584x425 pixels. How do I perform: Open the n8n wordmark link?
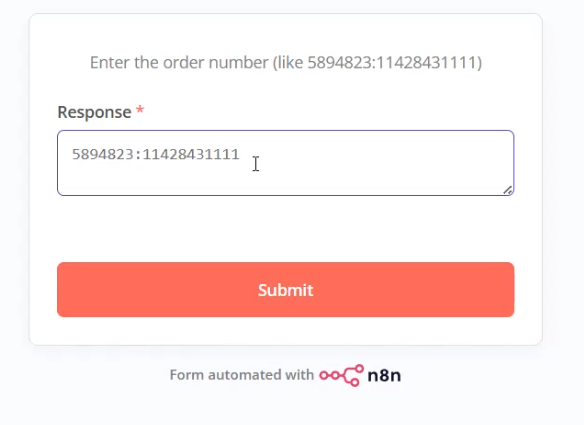click(x=384, y=375)
